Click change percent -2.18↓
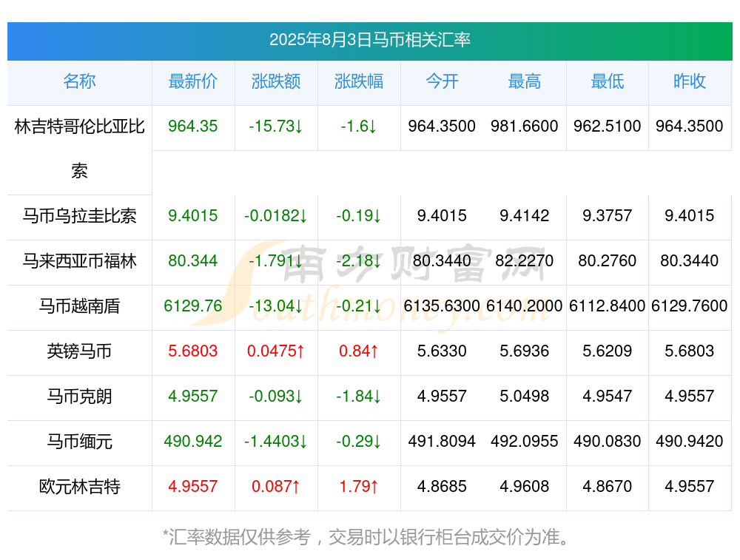Viewport: 740px width, 560px height. (359, 261)
